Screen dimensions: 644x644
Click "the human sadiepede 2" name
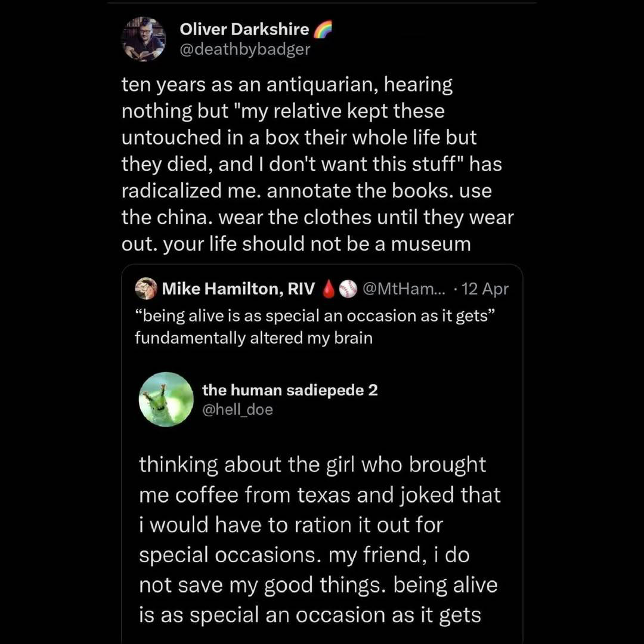[290, 390]
